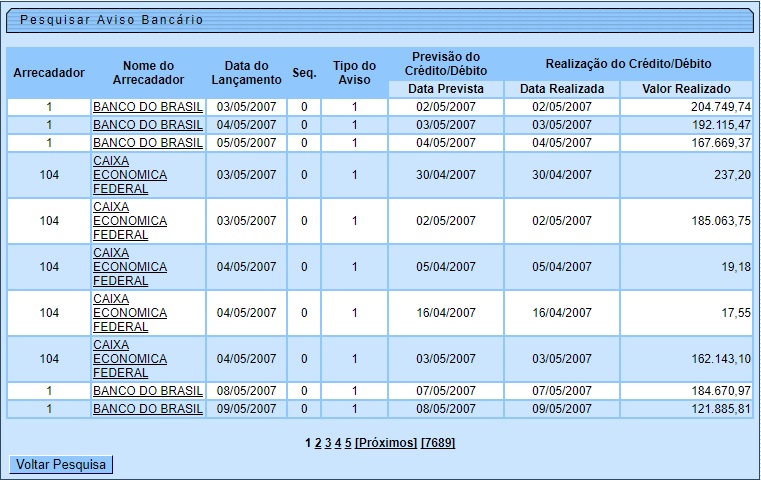The height and width of the screenshot is (480, 761).
Task: Open CAIXA ECONOMICA FEDERAL link valued 185.063,75
Action: tap(130, 221)
